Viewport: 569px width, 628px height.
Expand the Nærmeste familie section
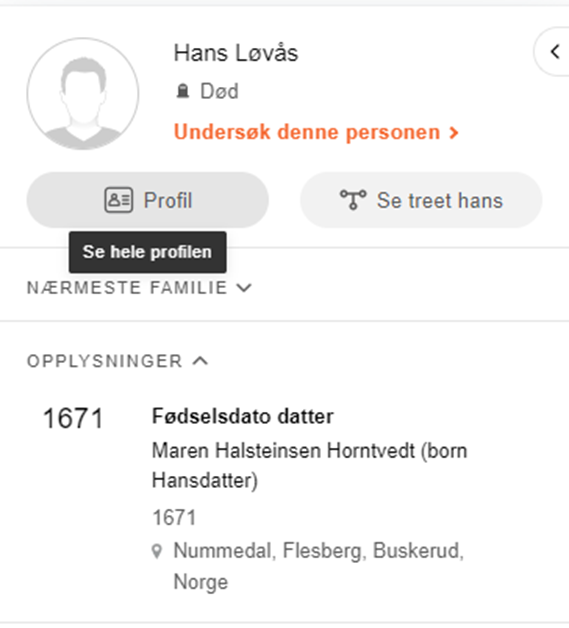point(139,288)
